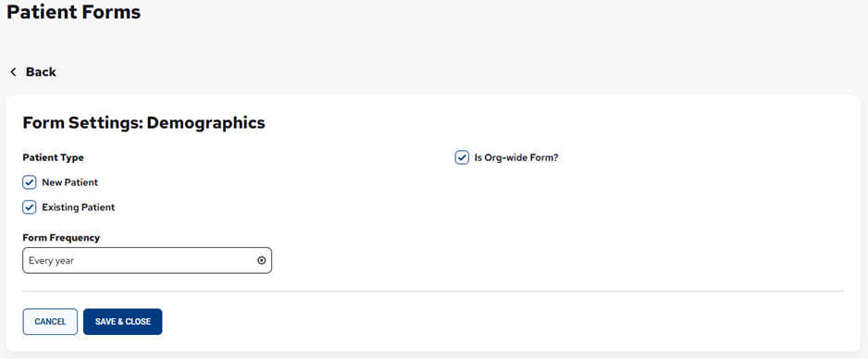868x359 pixels.
Task: Select the "Every year" text in frequency field
Action: [52, 261]
